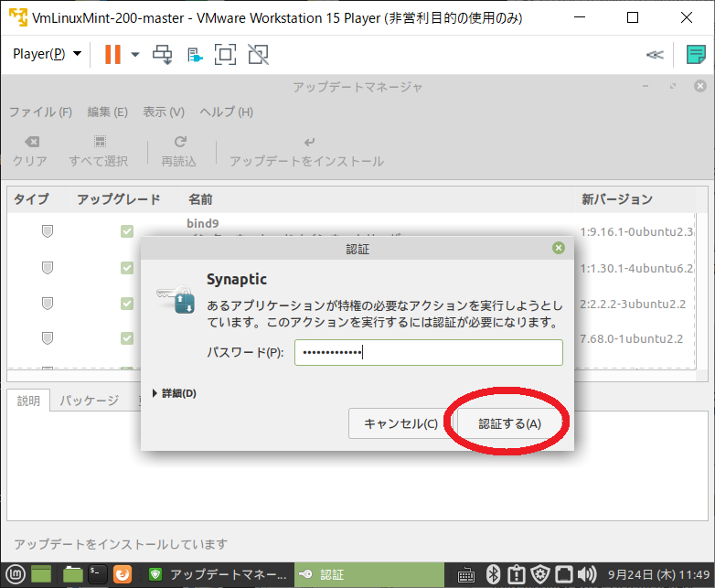Click the クリア toolbar button
Screen dimensions: 715x588
click(30, 152)
